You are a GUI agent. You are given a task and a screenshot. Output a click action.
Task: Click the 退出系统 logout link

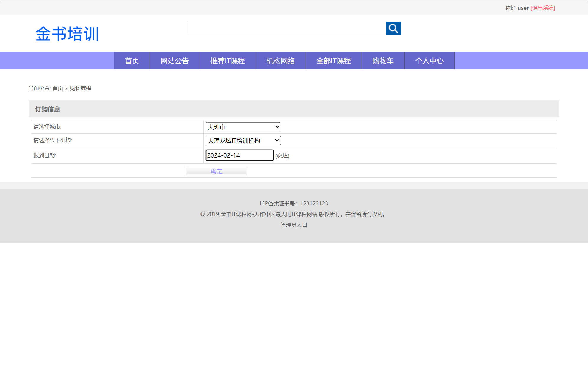pos(543,8)
